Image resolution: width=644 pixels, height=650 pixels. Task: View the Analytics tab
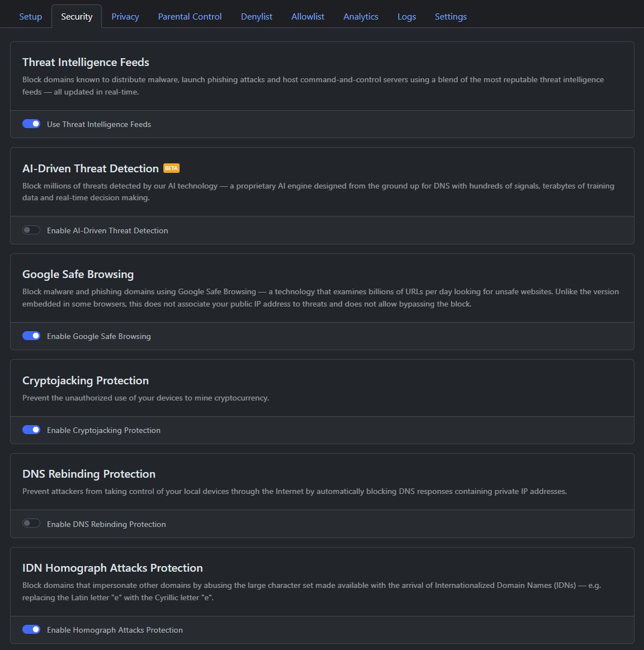(x=360, y=17)
